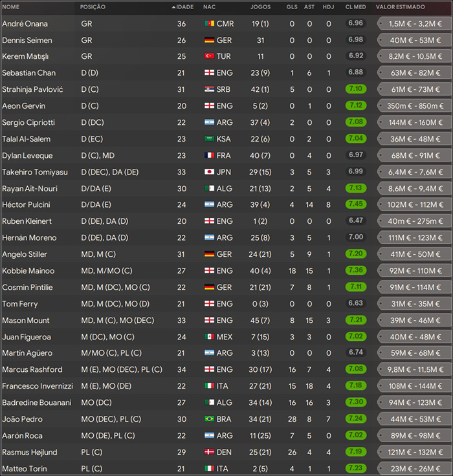Click Mexican flag in Juan Figueroa row
The width and height of the screenshot is (453, 476).
coord(209,337)
